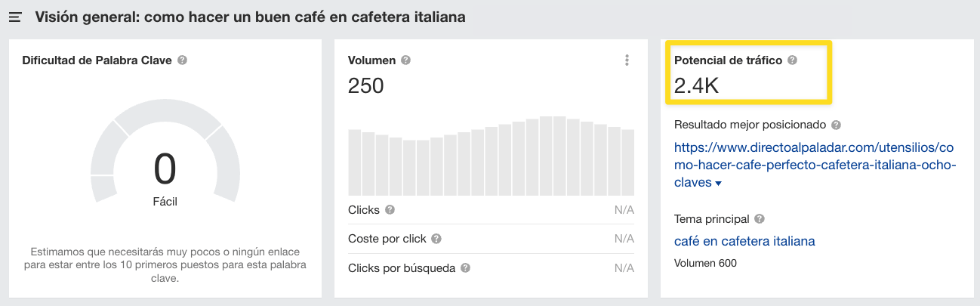Expand the dropdown arrow after the result URL
Viewport: 980px width, 306px height.
click(719, 184)
